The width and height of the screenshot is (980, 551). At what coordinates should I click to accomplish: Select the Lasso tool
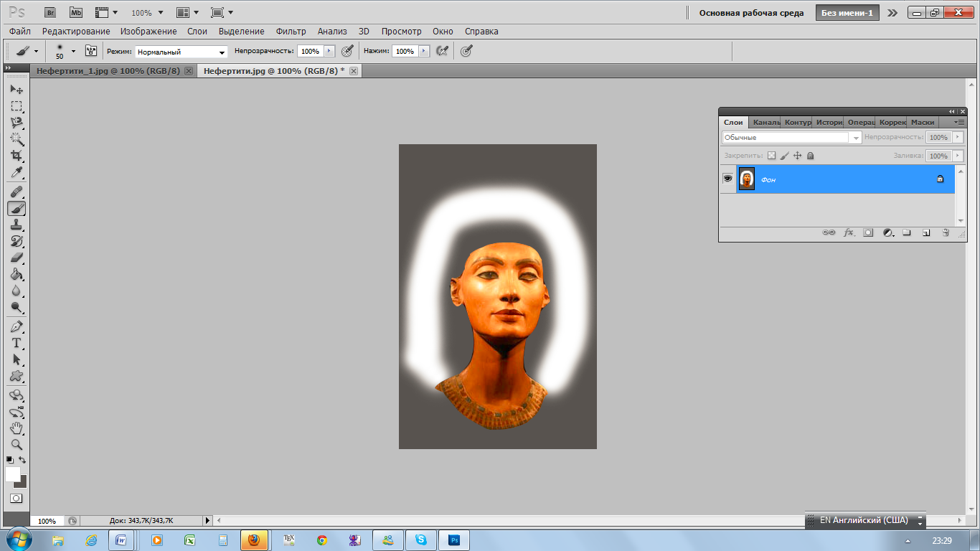17,123
